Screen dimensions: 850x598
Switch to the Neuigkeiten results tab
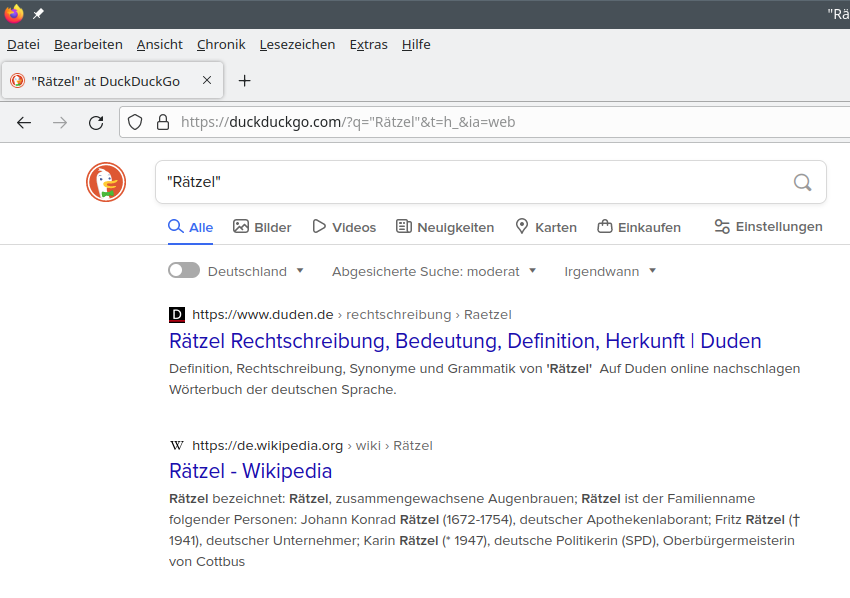pyautogui.click(x=445, y=227)
